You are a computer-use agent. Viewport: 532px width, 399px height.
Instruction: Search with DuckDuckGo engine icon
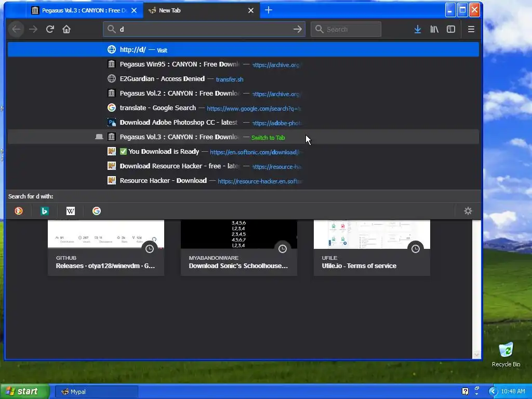(x=19, y=211)
